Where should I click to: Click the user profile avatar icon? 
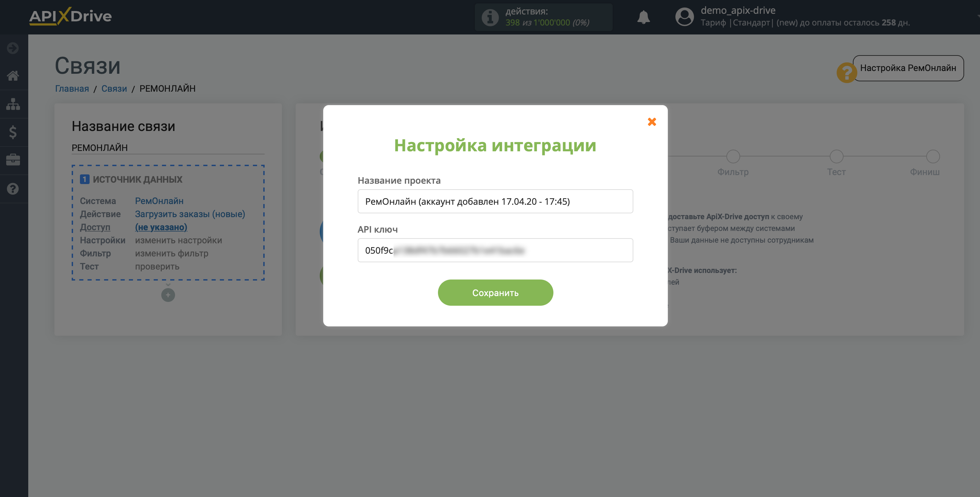point(684,17)
